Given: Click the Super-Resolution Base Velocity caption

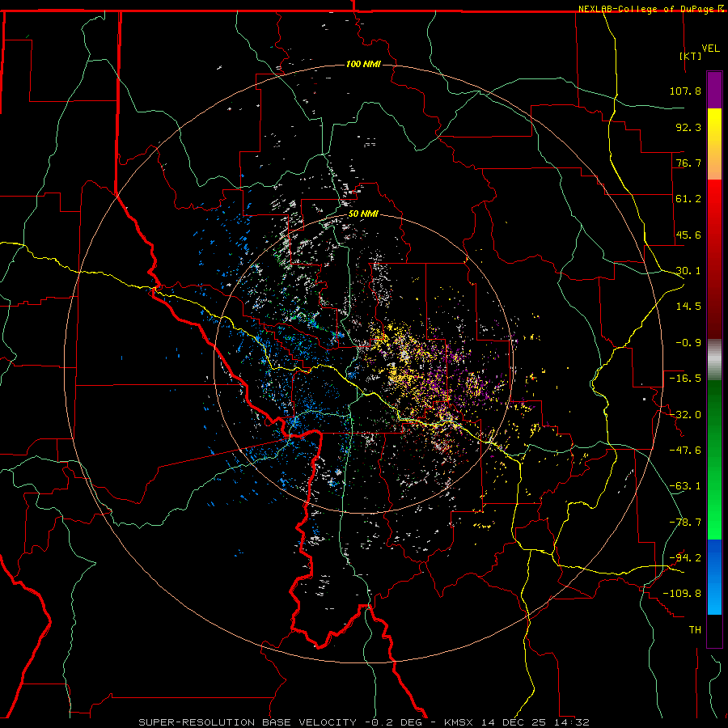Looking at the screenshot, I should (364, 722).
